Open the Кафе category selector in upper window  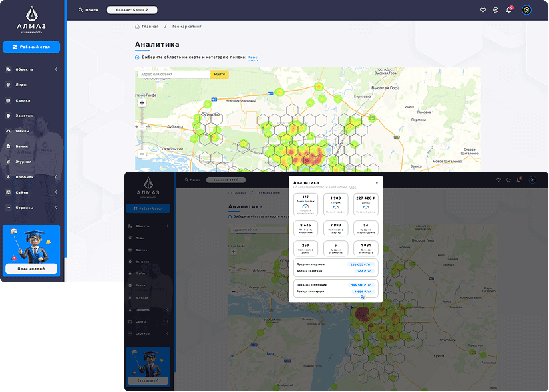252,57
